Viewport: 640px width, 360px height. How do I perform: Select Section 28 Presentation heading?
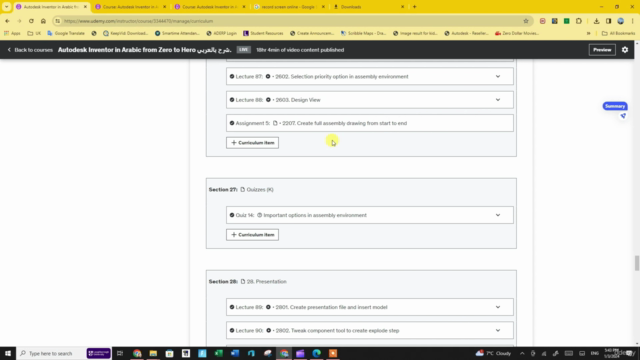[x=247, y=281]
